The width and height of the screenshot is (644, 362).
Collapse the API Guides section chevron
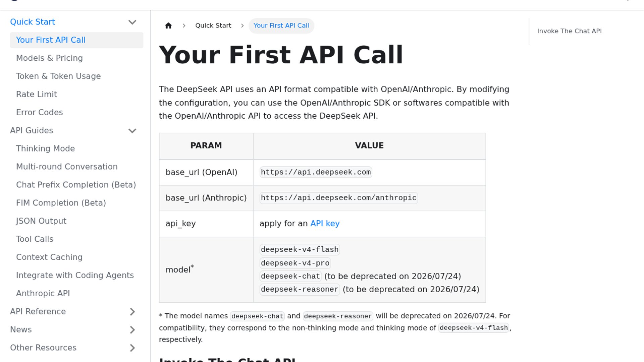pyautogui.click(x=132, y=131)
